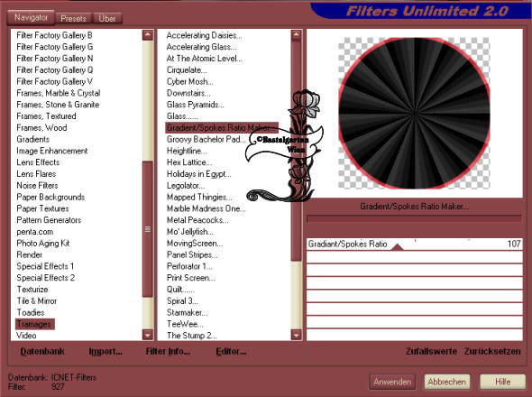
Task: Select Special Effects 2 category
Action: click(46, 278)
